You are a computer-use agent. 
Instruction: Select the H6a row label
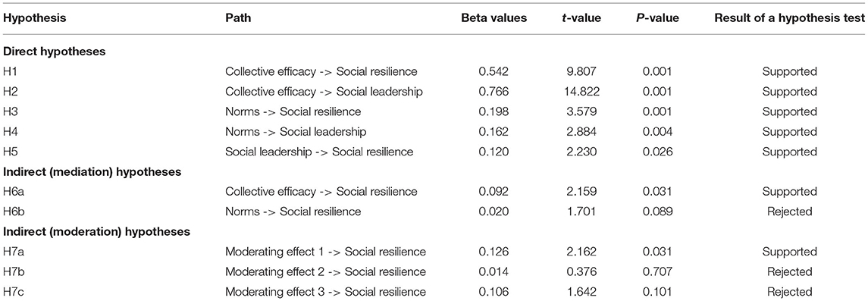click(14, 192)
